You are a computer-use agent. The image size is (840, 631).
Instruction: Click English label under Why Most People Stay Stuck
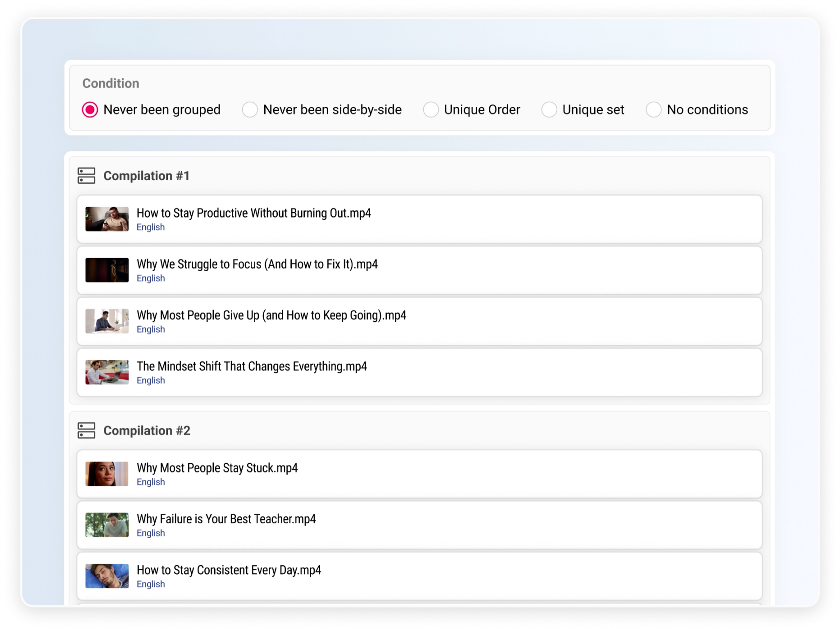pos(151,482)
